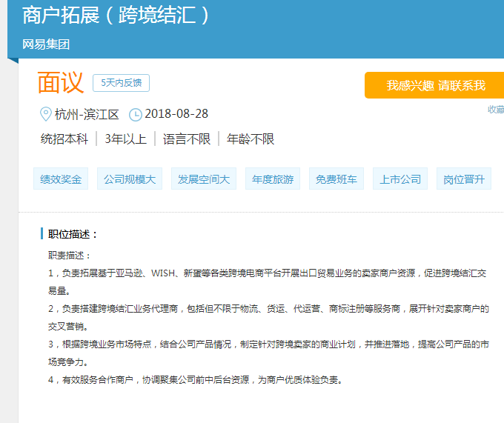
Task: Click the 5天内反馈 badge
Action: [x=121, y=83]
